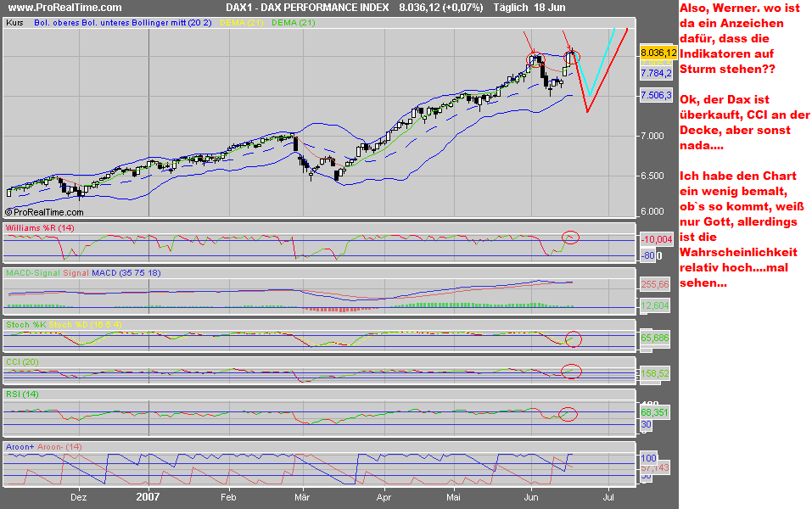Click the Mai month on time axis
This screenshot has width=812, height=509.
(453, 497)
